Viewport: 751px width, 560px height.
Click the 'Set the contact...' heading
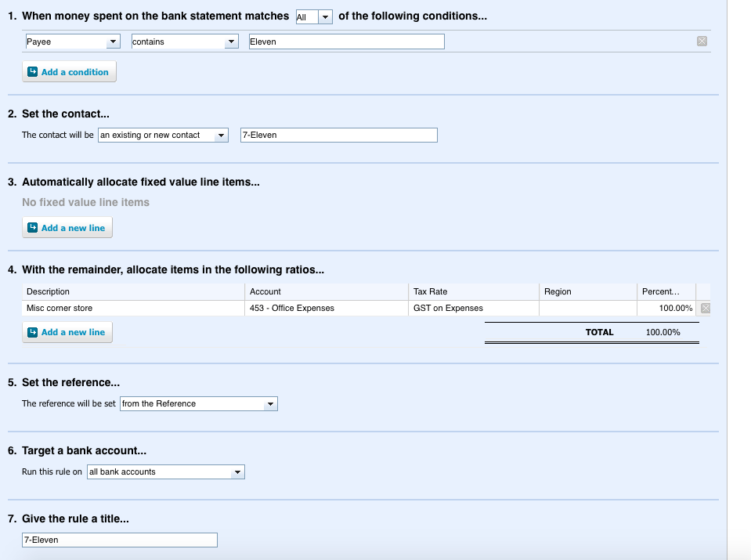(x=66, y=114)
